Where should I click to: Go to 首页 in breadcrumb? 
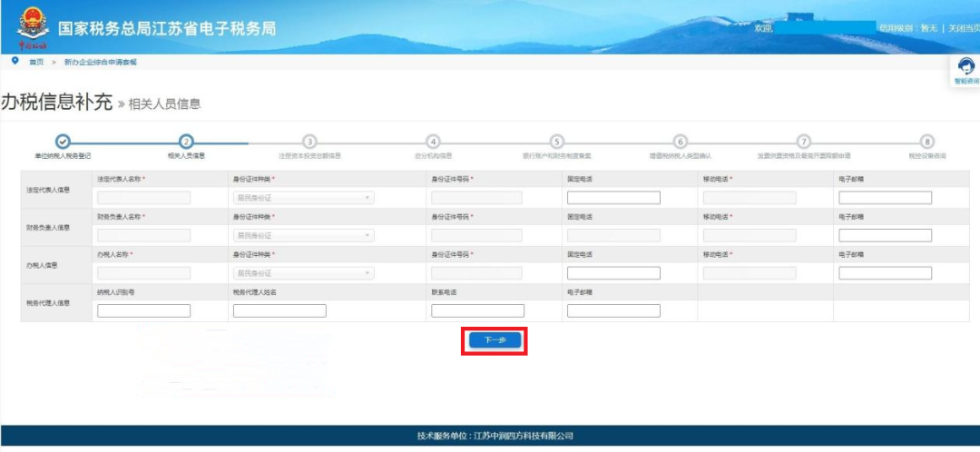click(x=36, y=62)
